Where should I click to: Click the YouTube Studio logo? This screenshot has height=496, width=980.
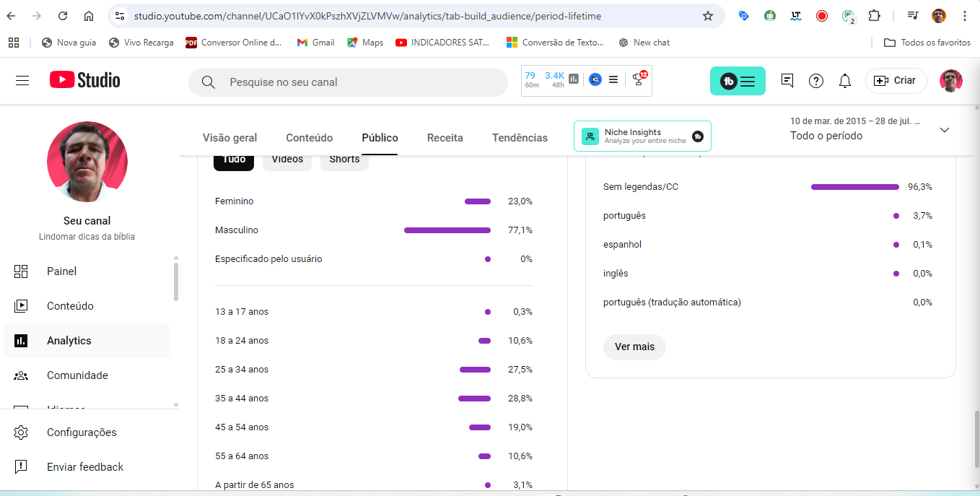pyautogui.click(x=85, y=80)
